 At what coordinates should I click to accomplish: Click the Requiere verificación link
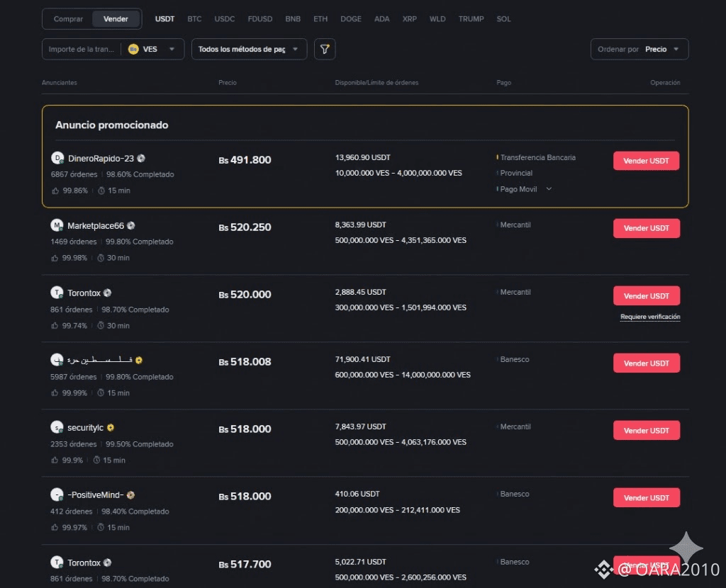pos(649,317)
